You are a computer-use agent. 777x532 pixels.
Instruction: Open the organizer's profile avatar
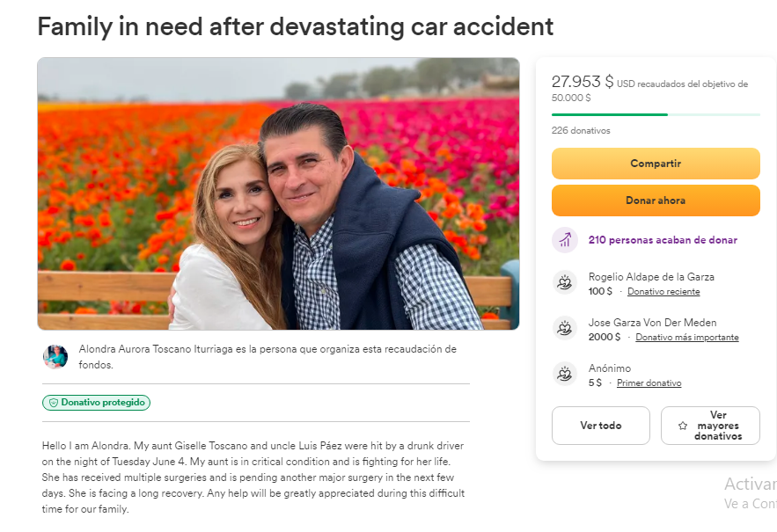tap(55, 356)
